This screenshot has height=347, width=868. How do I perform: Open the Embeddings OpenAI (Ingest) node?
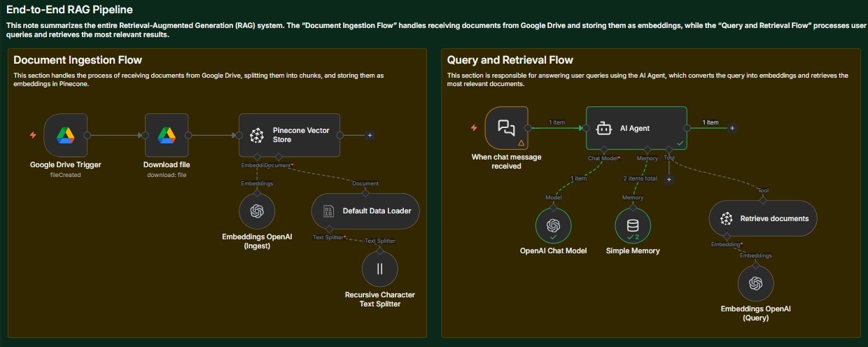[257, 211]
